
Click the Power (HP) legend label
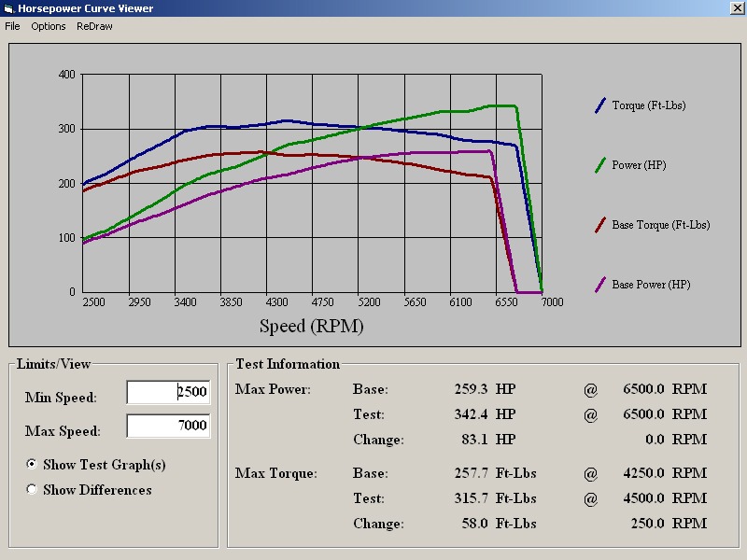pos(639,165)
